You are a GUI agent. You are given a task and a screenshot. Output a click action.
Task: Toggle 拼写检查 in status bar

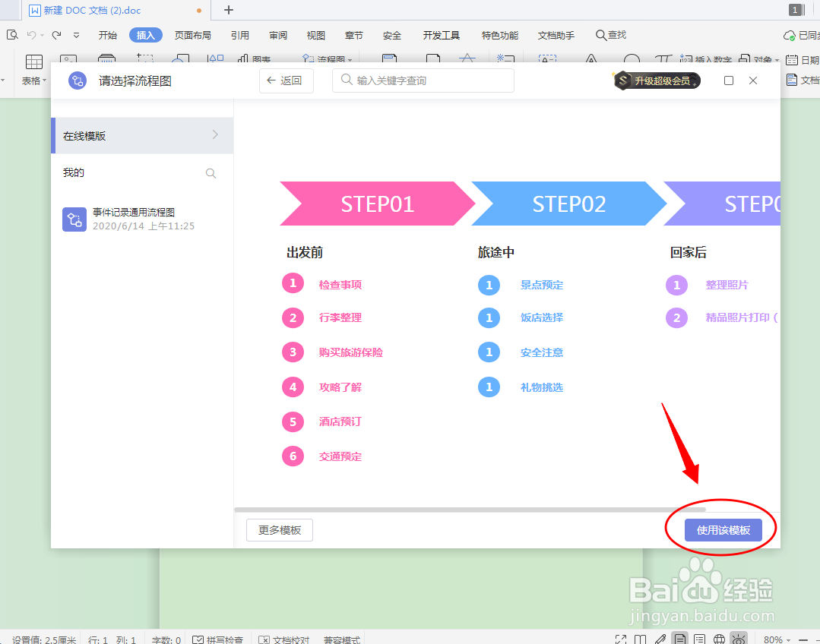217,639
